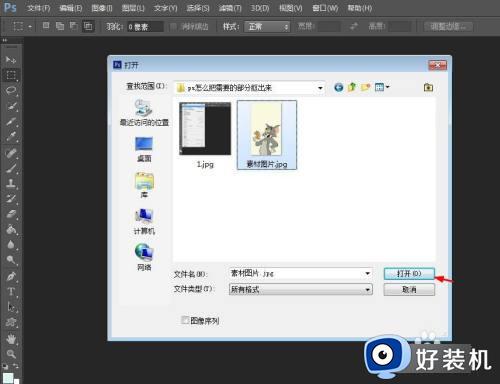Expand the file name dropdown arrow
Screen dimensions: 500x384
point(367,274)
